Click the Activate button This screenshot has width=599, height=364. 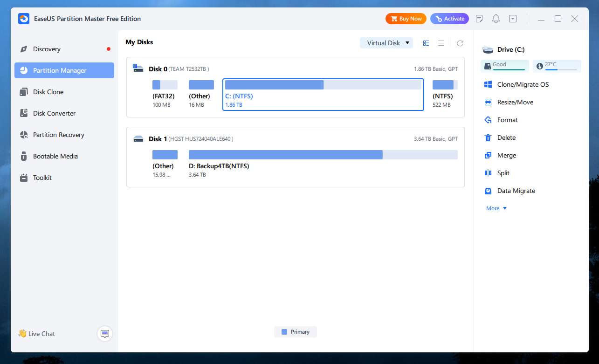coord(449,19)
